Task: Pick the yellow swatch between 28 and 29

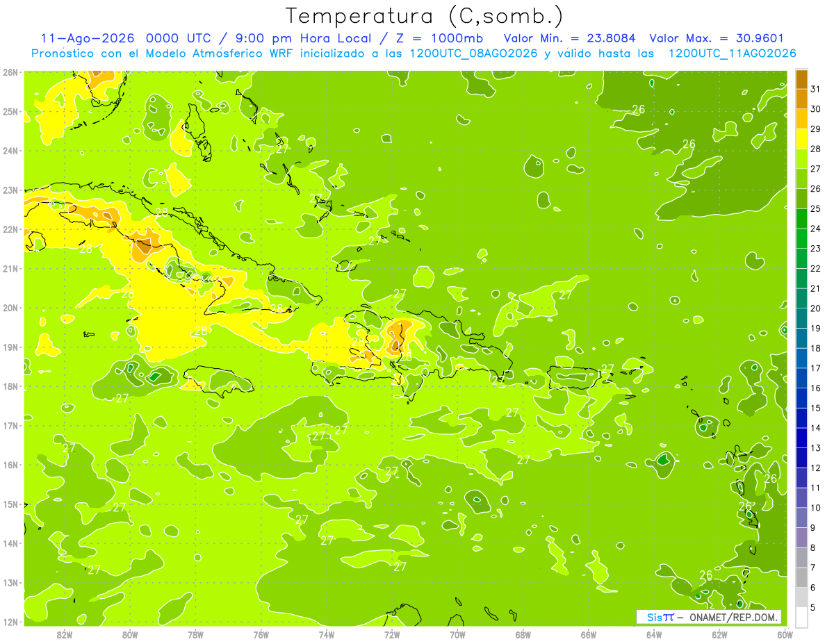Action: pos(801,139)
